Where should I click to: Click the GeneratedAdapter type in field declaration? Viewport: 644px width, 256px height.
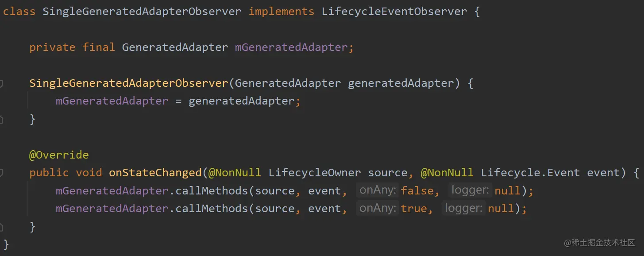point(175,47)
